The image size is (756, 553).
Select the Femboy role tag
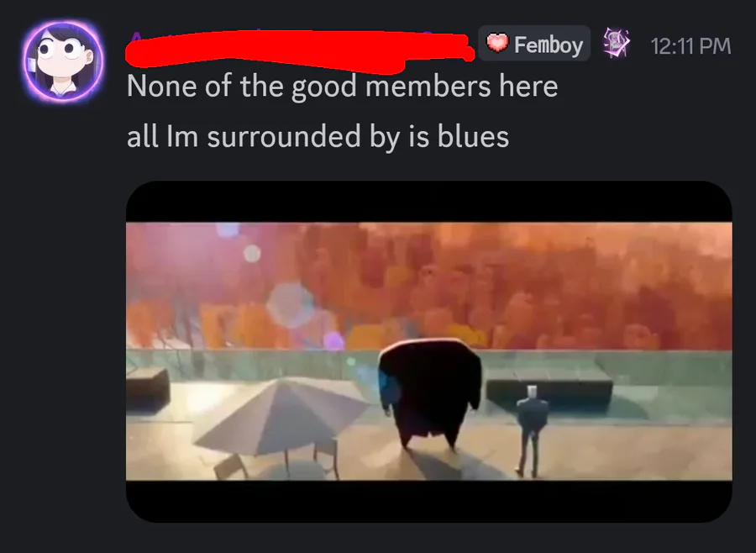(534, 44)
